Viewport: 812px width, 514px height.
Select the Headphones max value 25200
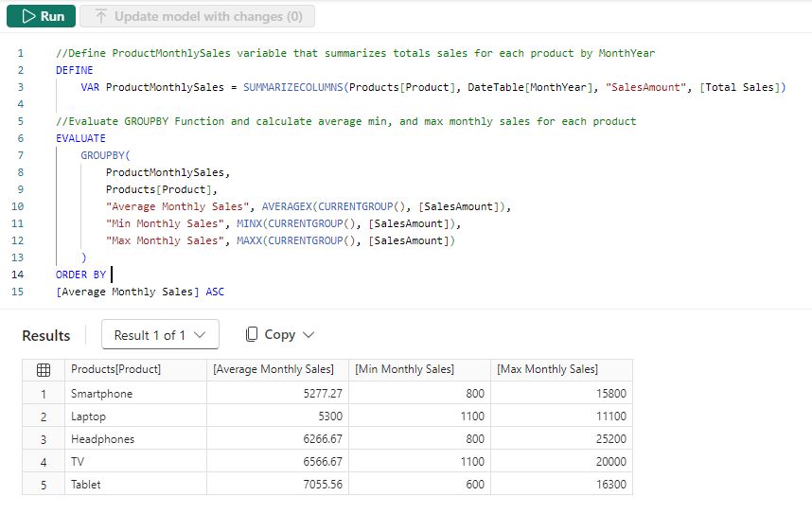click(x=609, y=439)
